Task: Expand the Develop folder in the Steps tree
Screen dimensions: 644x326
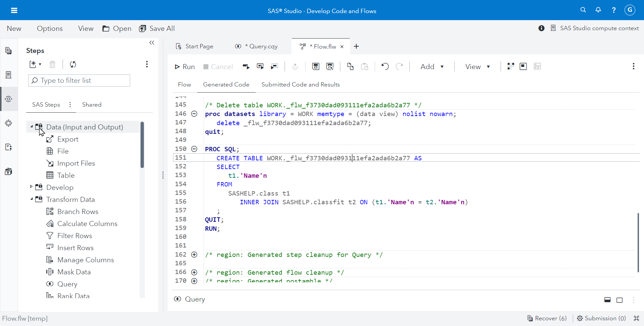Action: [31, 187]
